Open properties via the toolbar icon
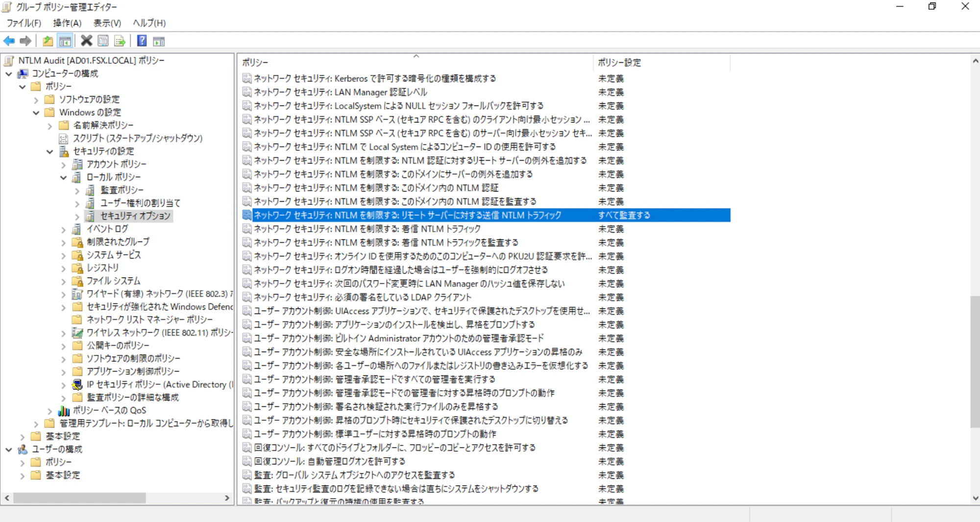Image resolution: width=980 pixels, height=522 pixels. (103, 41)
